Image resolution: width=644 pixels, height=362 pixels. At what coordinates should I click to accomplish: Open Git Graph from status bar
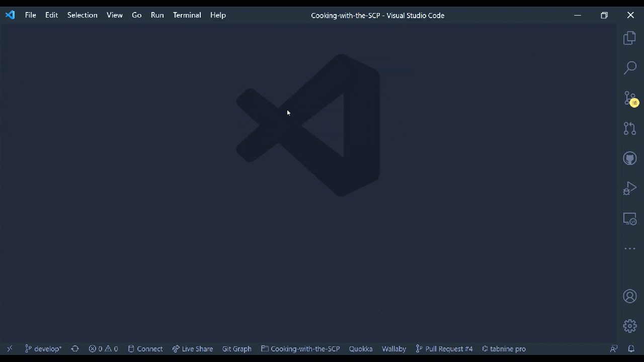237,348
